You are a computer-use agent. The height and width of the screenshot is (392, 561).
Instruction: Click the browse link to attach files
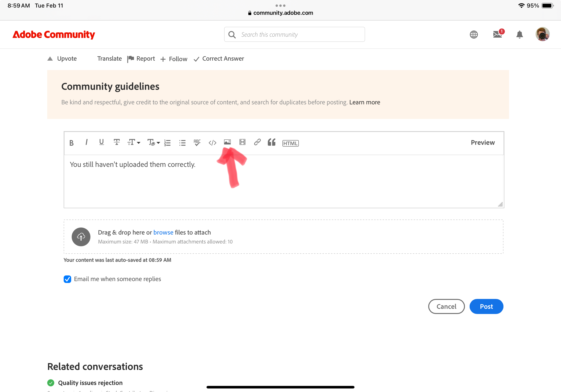(x=163, y=232)
